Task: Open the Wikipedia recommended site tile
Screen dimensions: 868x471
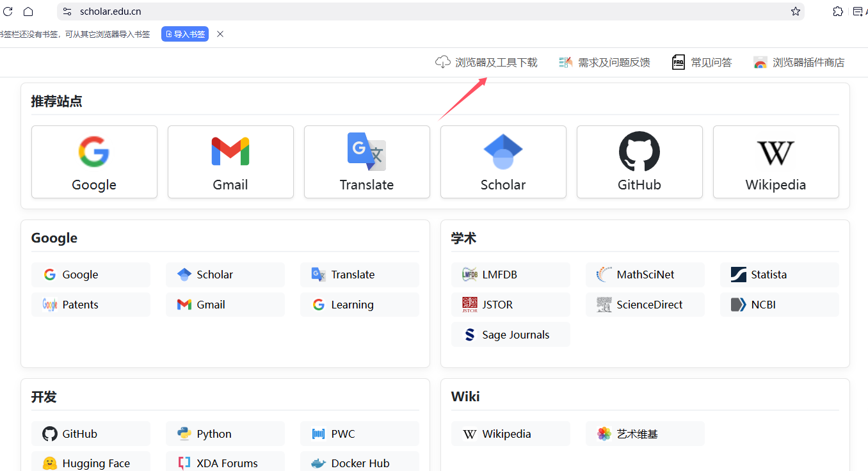Action: point(776,162)
